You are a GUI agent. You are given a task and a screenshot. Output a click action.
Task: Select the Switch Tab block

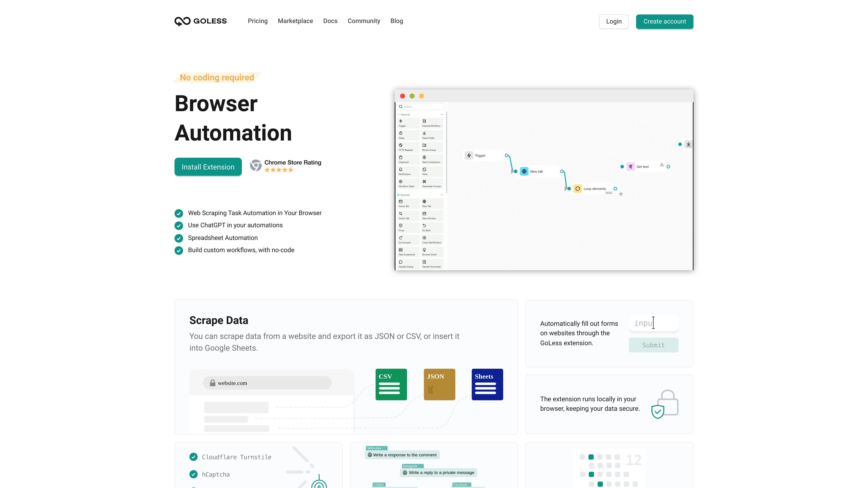408,216
